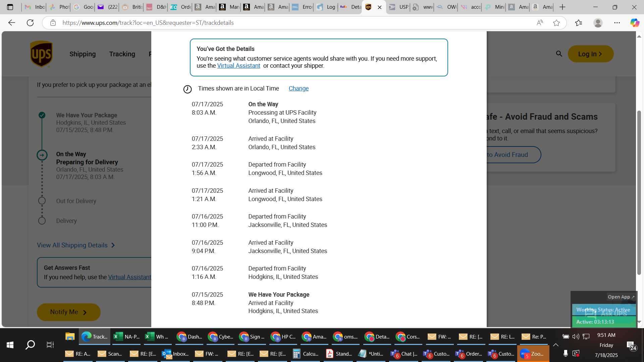Click the UPS shield logo
644x362 pixels.
point(41,54)
